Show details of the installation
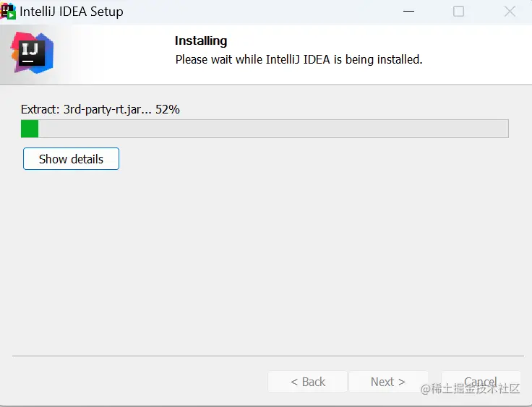The height and width of the screenshot is (407, 532). tap(71, 158)
